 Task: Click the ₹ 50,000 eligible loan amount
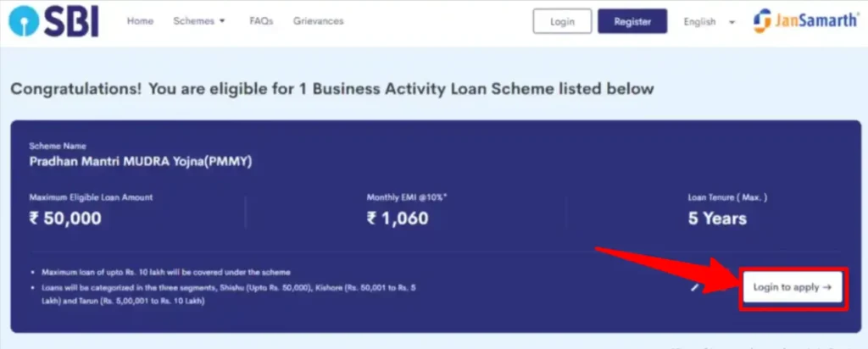pyautogui.click(x=65, y=218)
